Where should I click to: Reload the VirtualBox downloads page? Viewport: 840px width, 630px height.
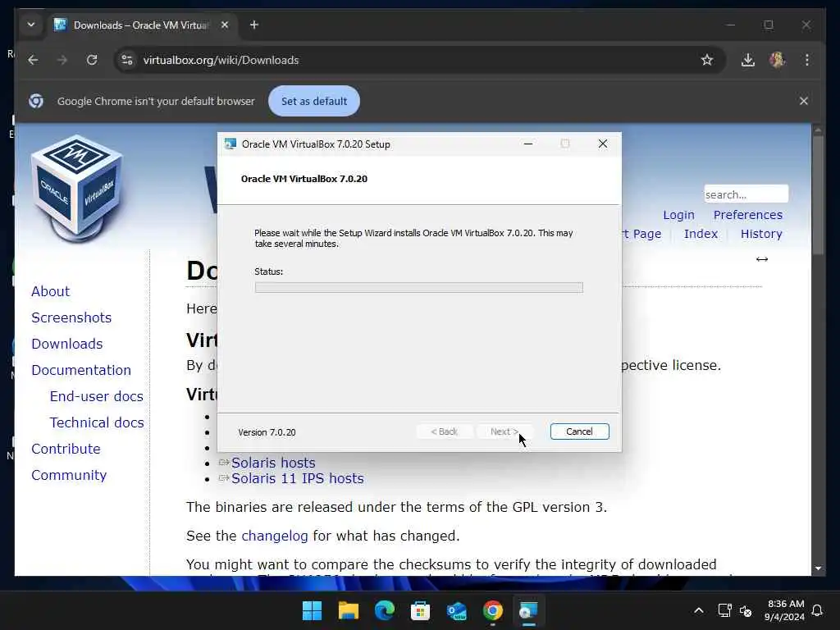[x=92, y=60]
